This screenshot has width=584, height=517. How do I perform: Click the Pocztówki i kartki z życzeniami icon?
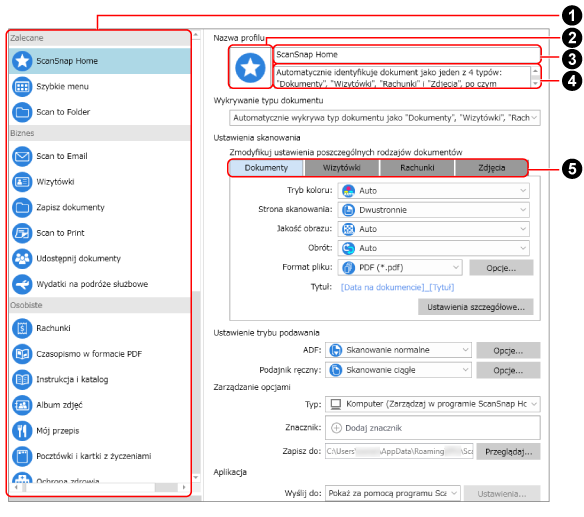tap(22, 456)
